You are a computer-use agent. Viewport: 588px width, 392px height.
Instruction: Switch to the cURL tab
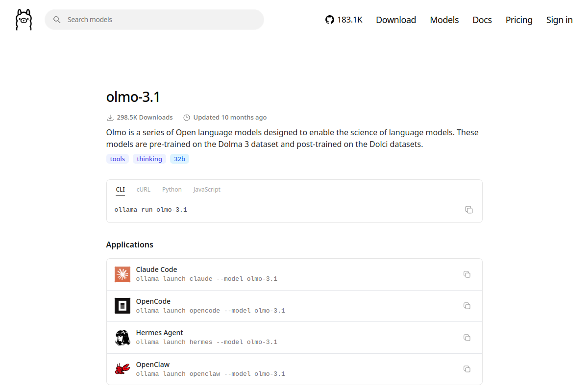(144, 190)
